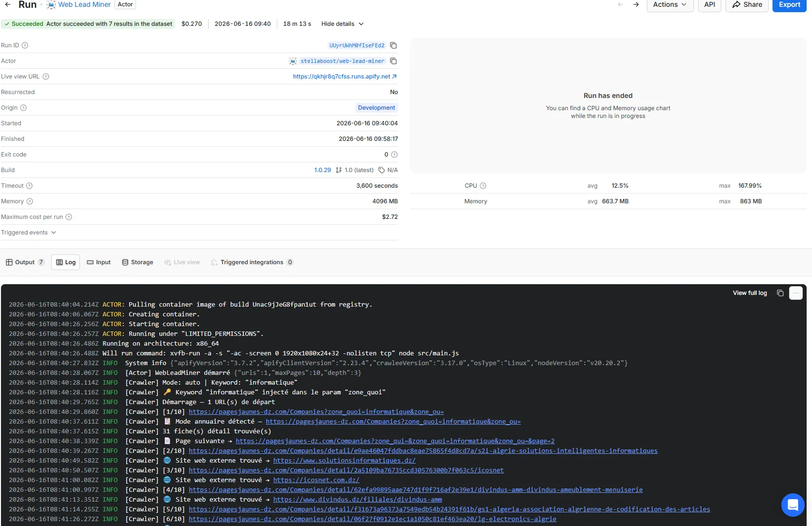Open build 1.0.29 link
Viewport: 812px width, 526px height.
point(322,170)
